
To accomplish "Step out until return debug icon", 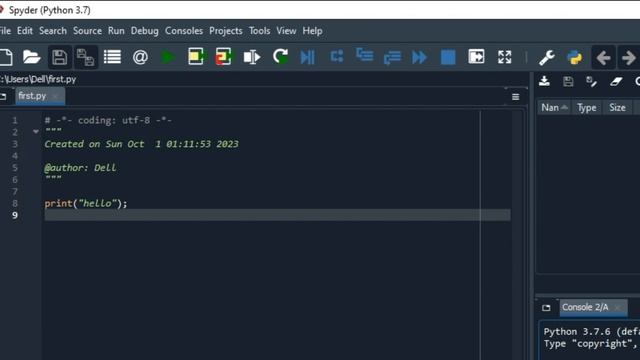I will pyautogui.click(x=392, y=58).
